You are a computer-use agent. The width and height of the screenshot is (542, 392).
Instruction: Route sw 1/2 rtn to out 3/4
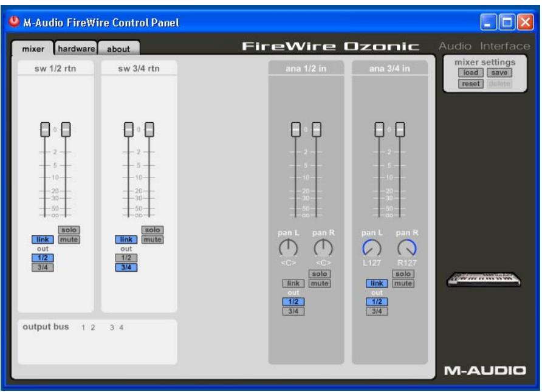click(43, 267)
